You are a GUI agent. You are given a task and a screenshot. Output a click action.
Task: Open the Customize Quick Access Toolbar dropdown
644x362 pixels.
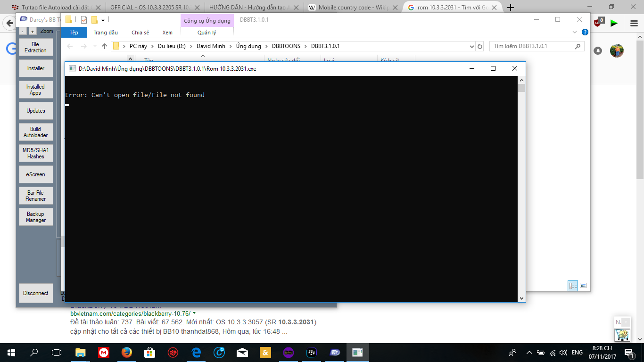103,20
